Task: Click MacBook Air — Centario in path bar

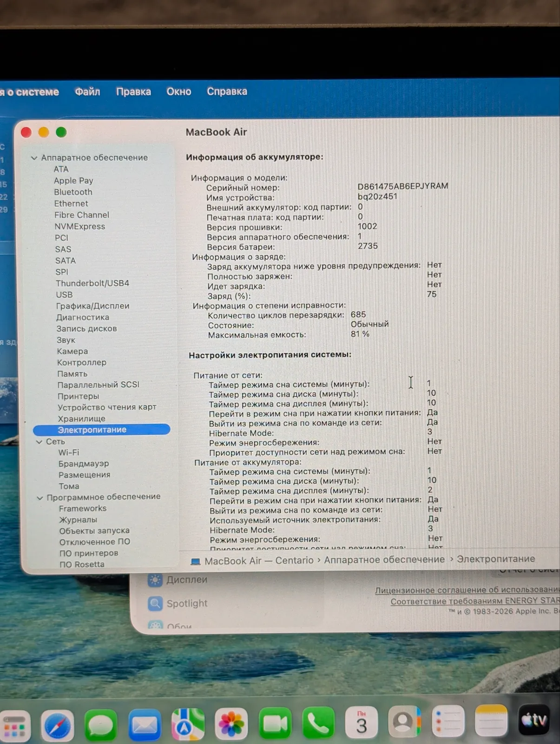Action: pos(259,560)
